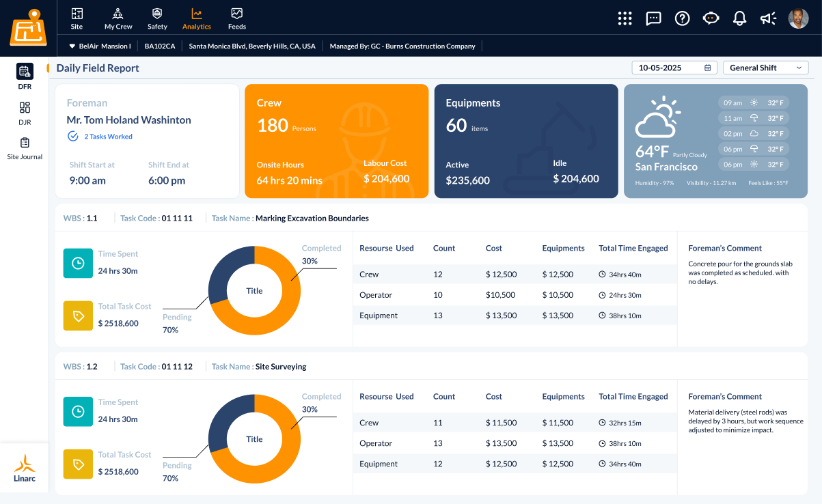Open the user profile avatar

pos(797,18)
